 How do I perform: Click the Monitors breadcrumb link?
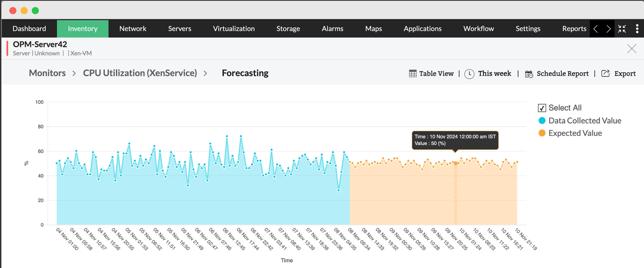pos(47,73)
